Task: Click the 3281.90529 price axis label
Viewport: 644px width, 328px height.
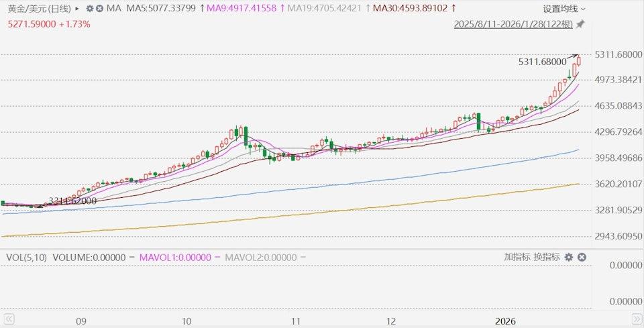Action: [x=619, y=210]
